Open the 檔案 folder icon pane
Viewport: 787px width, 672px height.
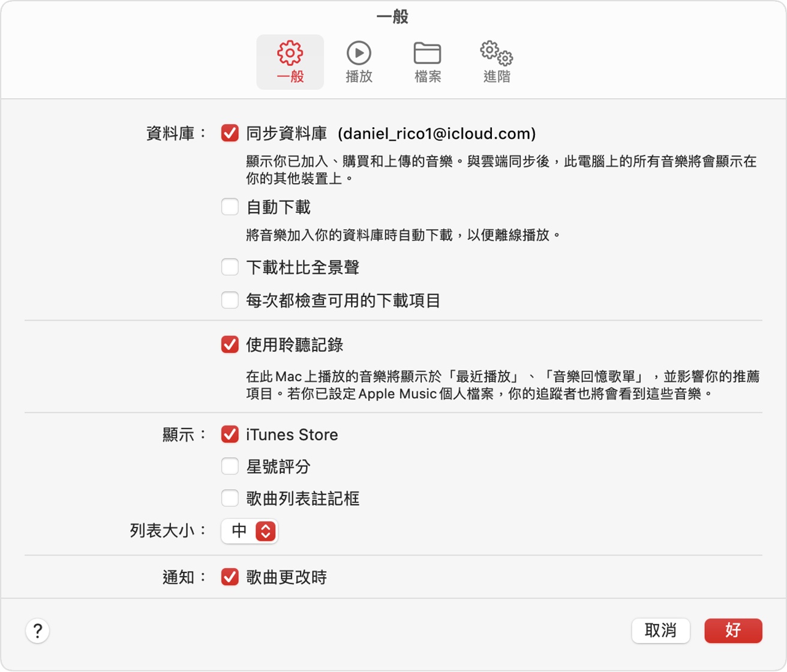[x=427, y=53]
